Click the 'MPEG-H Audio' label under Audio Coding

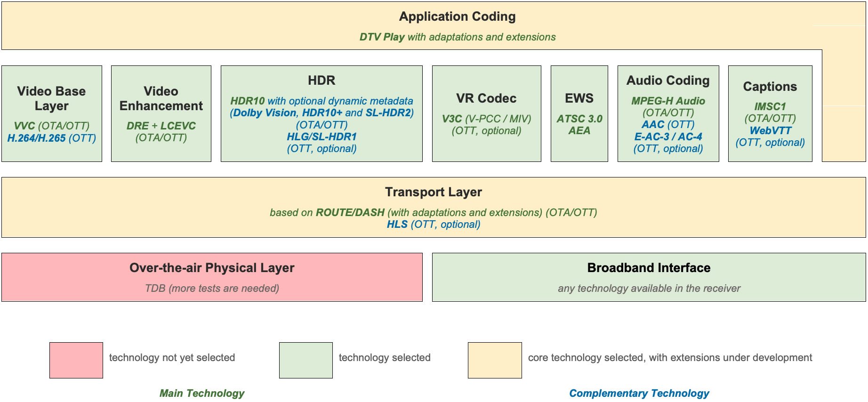(668, 101)
